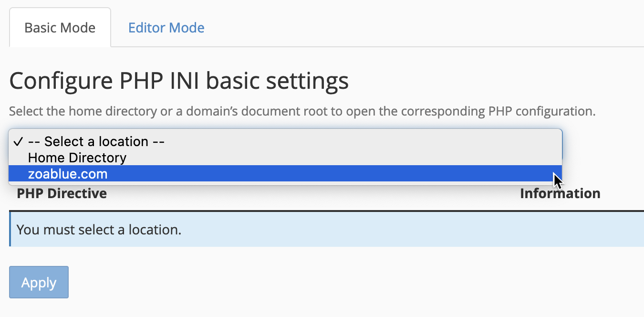
Task: Click the 'You must select a location' notice
Action: (99, 230)
